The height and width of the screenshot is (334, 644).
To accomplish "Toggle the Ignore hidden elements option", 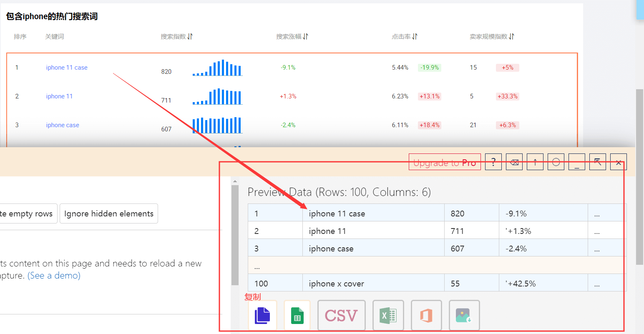I will click(108, 213).
